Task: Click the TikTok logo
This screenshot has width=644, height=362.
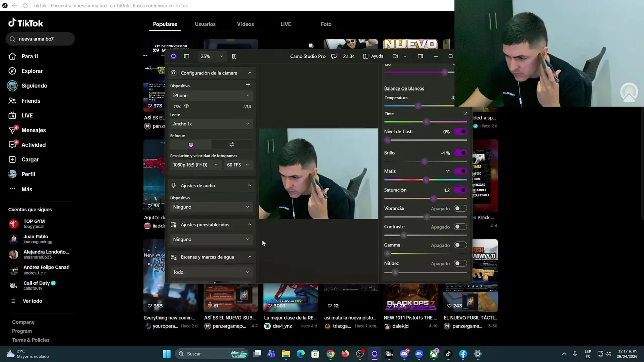Action: 26,23
